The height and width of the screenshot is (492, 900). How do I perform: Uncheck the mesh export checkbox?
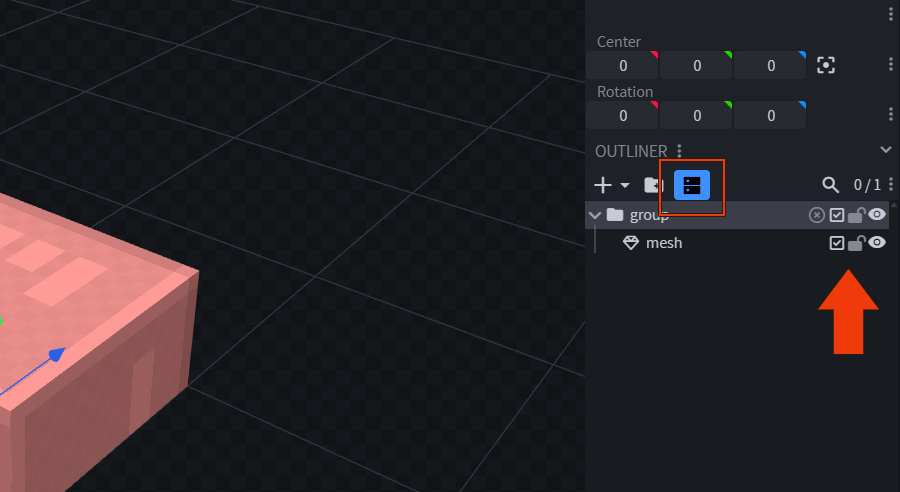[837, 243]
